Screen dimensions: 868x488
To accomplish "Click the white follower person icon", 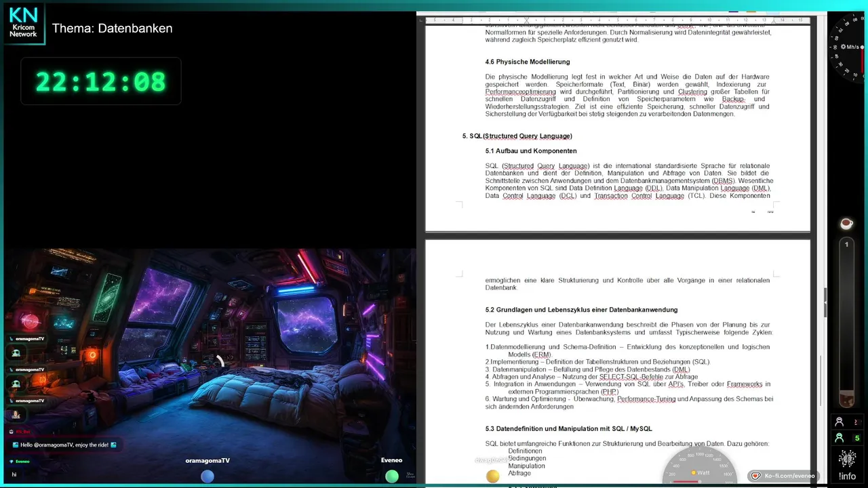I will point(840,422).
